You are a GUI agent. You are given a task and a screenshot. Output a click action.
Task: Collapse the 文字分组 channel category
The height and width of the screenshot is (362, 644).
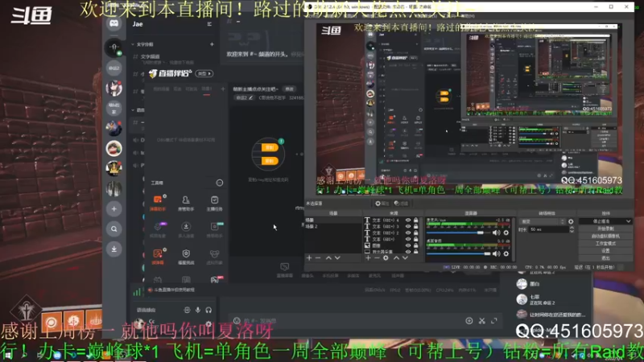click(x=142, y=44)
